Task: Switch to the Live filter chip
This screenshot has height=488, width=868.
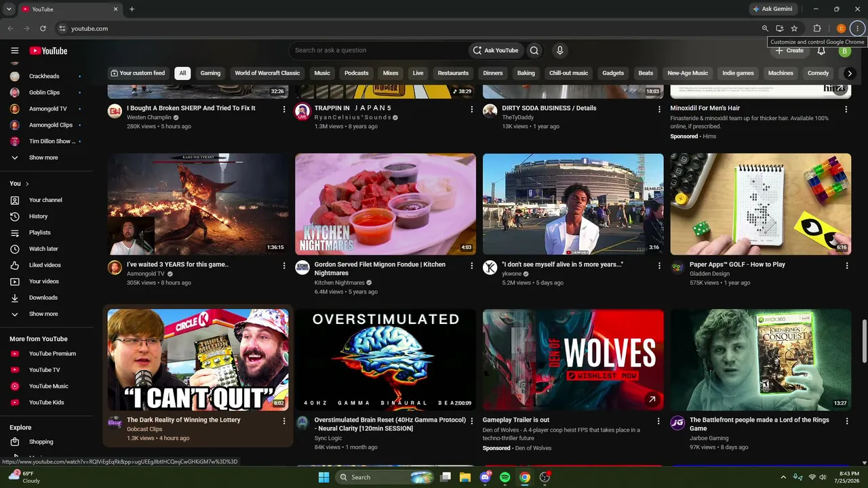Action: point(418,73)
